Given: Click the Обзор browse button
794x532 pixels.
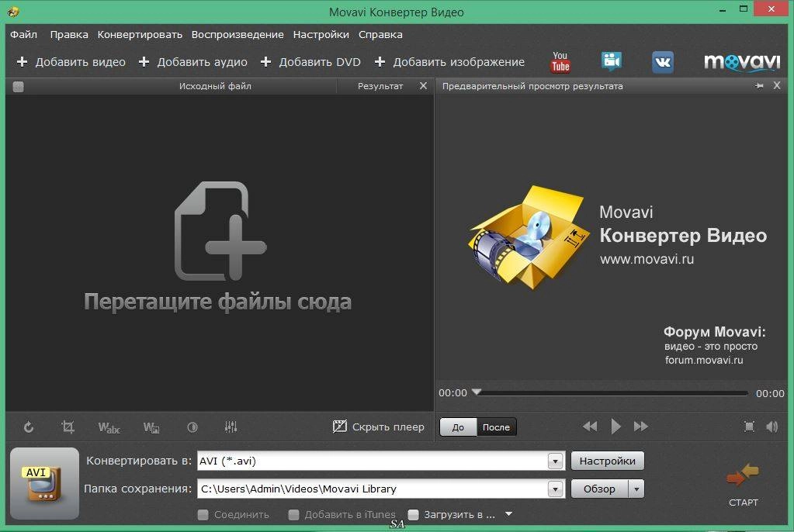Looking at the screenshot, I should (599, 489).
